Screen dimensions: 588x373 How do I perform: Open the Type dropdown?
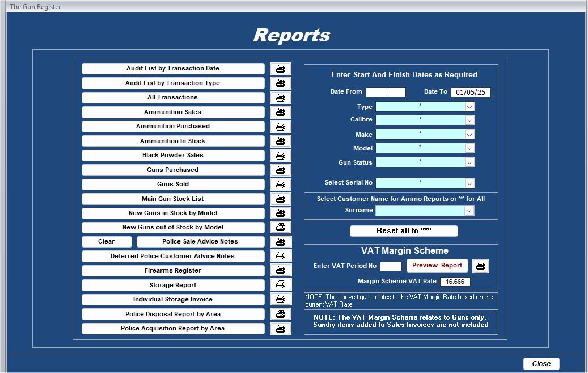coord(469,106)
